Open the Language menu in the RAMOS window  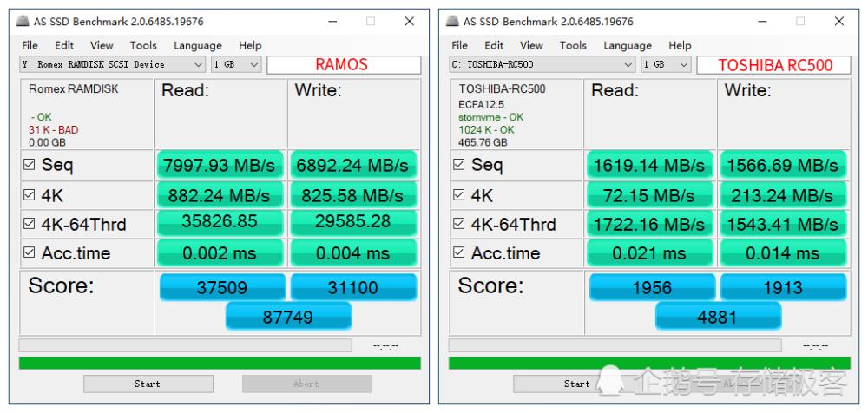[x=198, y=45]
